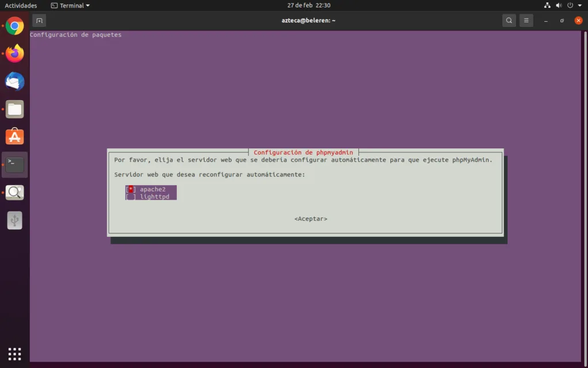This screenshot has height=368, width=588.
Task: Expand the Terminal app menu
Action: point(71,6)
